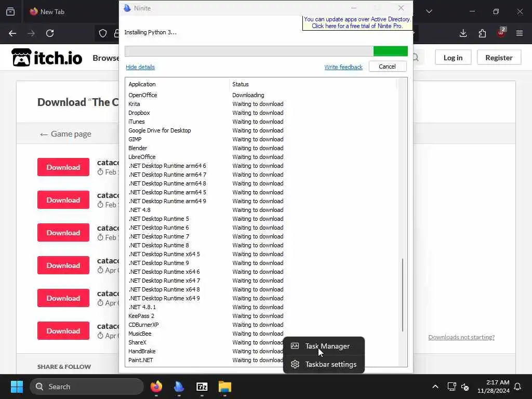The height and width of the screenshot is (399, 532).
Task: Click the uBlock Origin extension icon
Action: tap(501, 33)
